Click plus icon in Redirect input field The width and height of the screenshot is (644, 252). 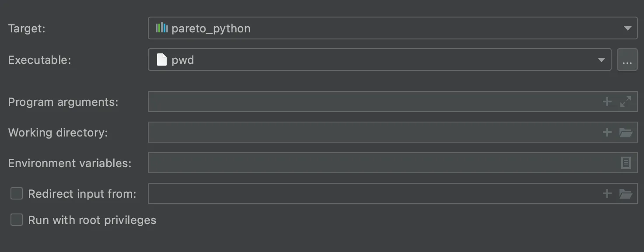(x=607, y=193)
